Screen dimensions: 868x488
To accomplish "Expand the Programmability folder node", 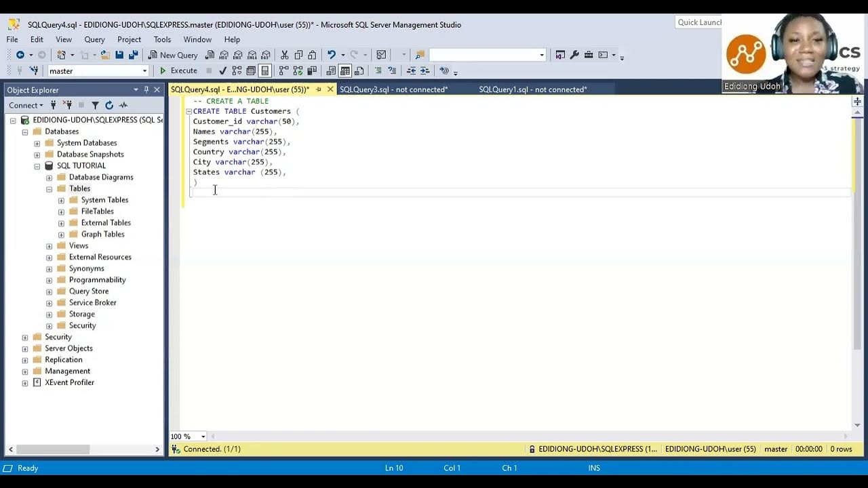I will click(50, 280).
